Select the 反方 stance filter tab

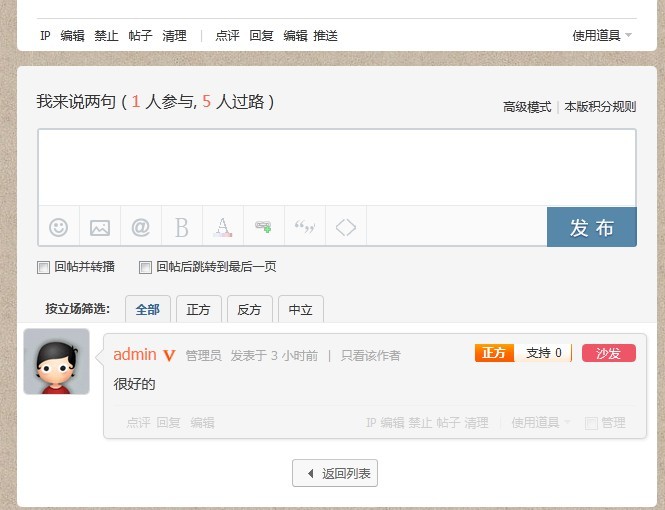pyautogui.click(x=249, y=309)
